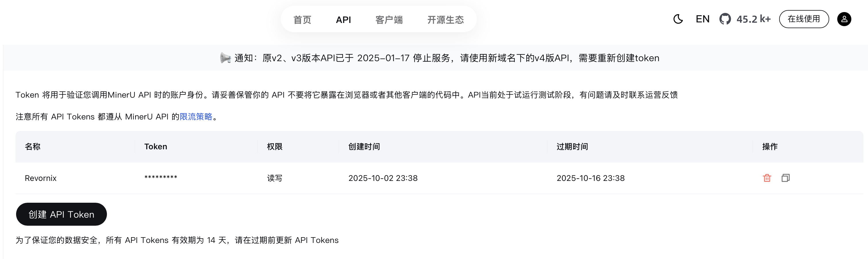The width and height of the screenshot is (868, 259).
Task: Switch language to EN
Action: tap(702, 19)
